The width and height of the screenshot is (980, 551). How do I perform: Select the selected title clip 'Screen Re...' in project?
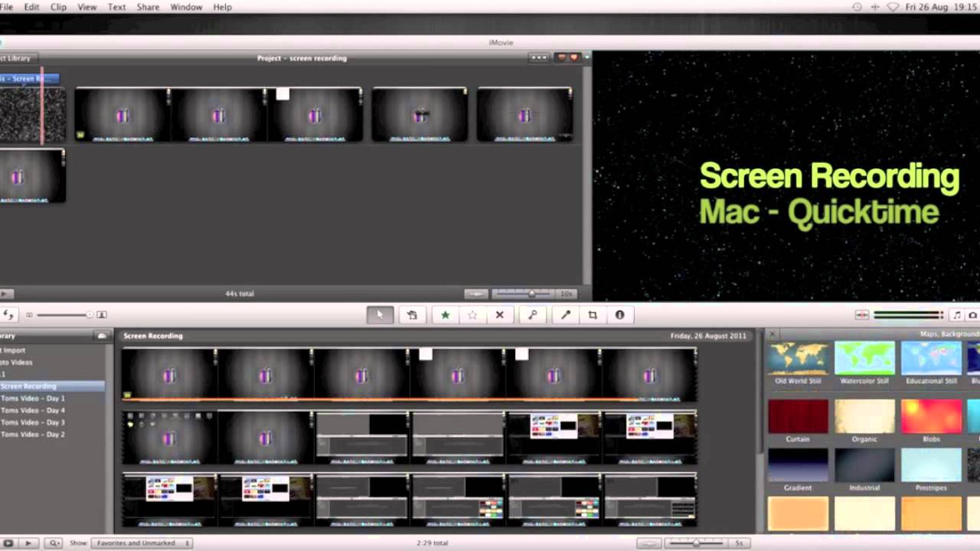(29, 78)
